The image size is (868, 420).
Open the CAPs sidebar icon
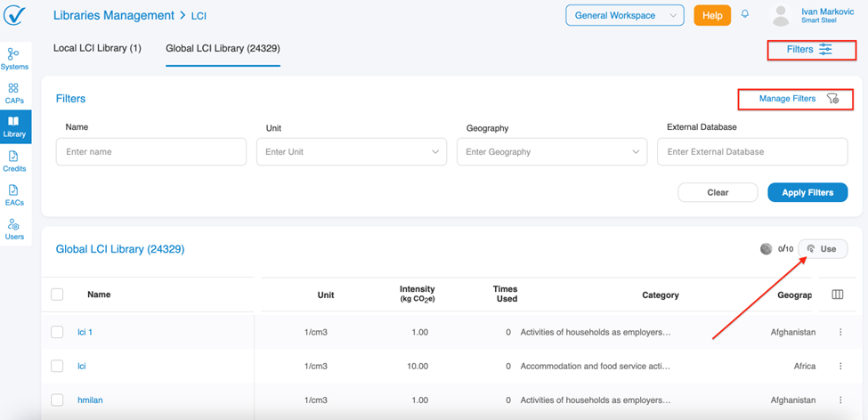[14, 93]
